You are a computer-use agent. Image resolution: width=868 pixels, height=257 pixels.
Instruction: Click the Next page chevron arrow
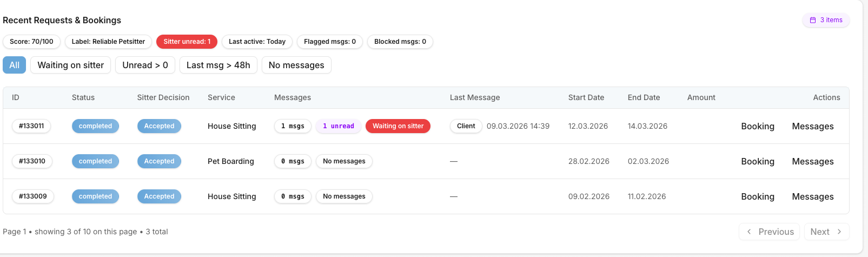839,232
